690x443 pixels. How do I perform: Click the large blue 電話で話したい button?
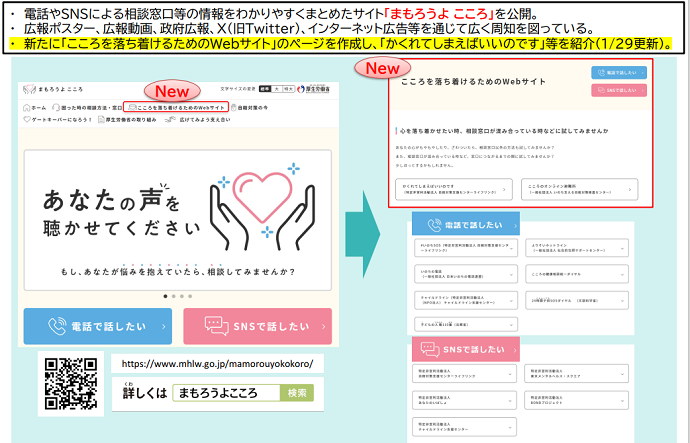[x=98, y=326]
